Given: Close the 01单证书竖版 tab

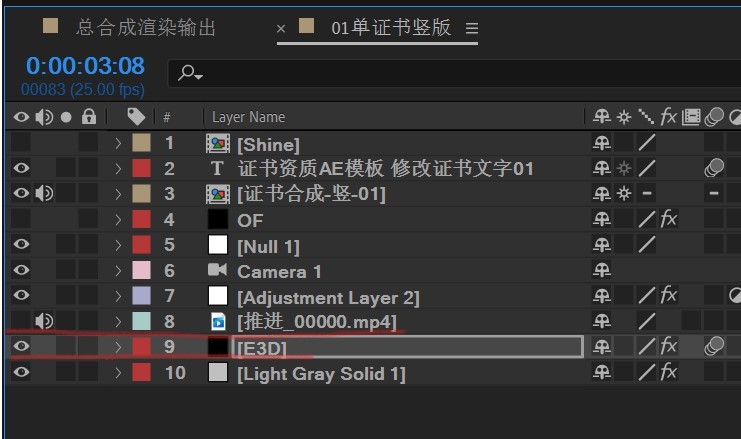Looking at the screenshot, I should click(x=281, y=29).
